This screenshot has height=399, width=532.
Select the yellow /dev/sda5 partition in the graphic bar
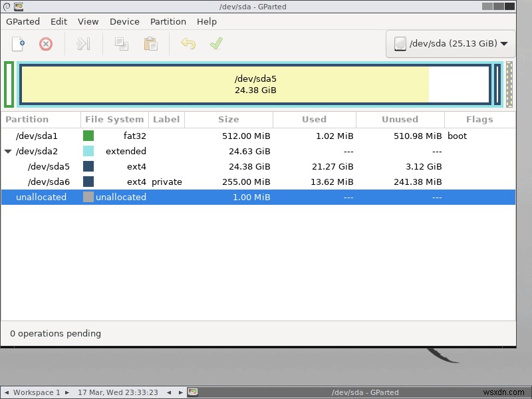point(226,84)
